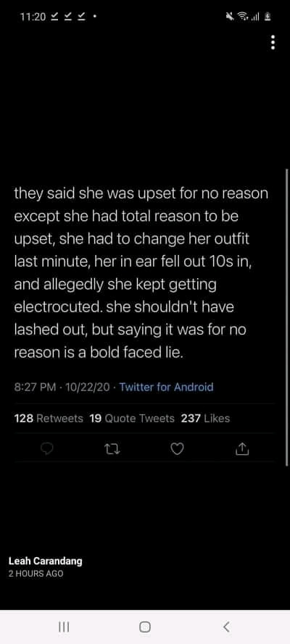Tap the Android recent apps button
Image resolution: width=290 pixels, height=644 pixels.
pos(64,627)
